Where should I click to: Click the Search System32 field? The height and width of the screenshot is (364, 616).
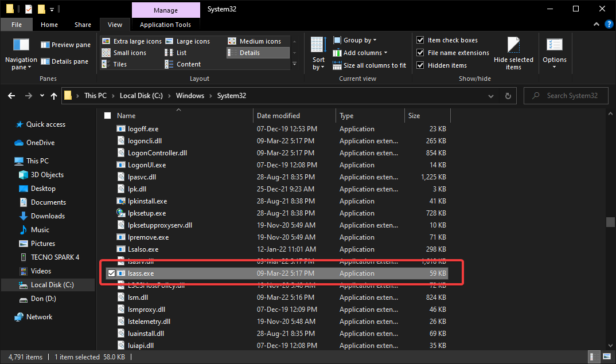568,96
